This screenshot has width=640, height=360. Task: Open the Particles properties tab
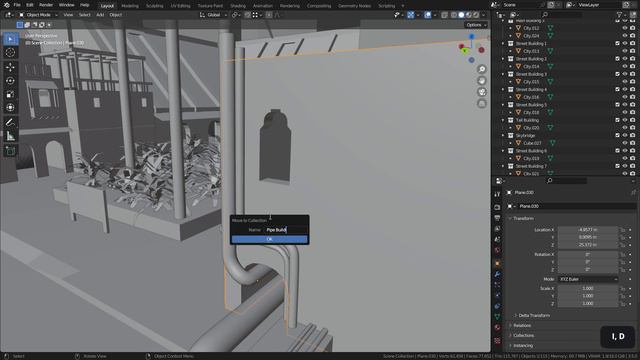(497, 284)
